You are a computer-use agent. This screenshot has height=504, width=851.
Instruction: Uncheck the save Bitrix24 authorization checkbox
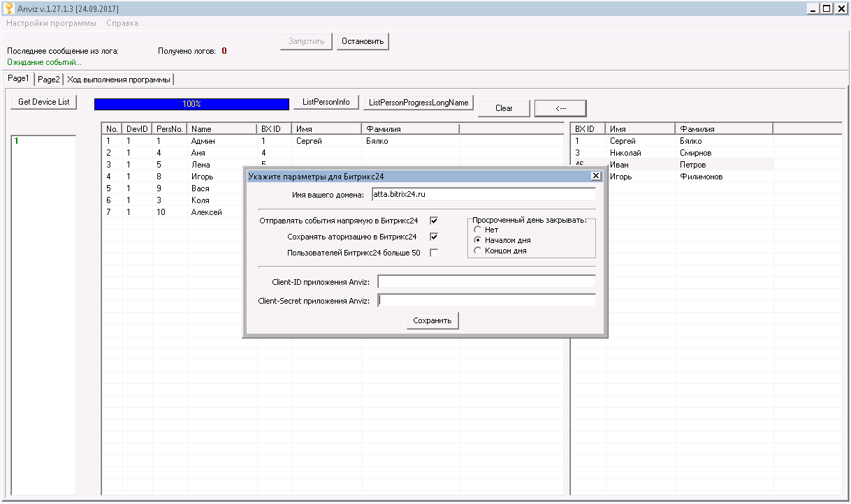(434, 237)
